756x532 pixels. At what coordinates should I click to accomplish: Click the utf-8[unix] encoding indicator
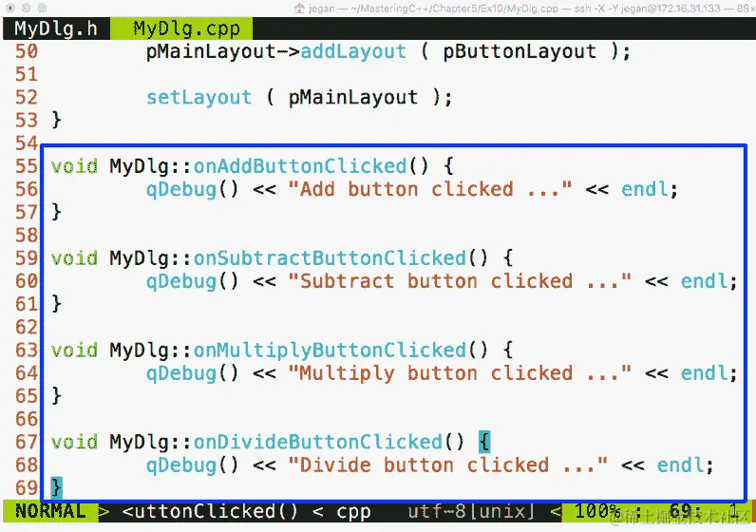(x=471, y=511)
